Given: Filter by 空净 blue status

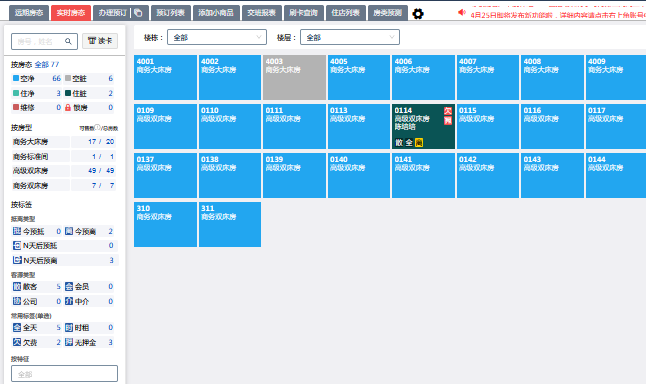Looking at the screenshot, I should pyautogui.click(x=37, y=78).
